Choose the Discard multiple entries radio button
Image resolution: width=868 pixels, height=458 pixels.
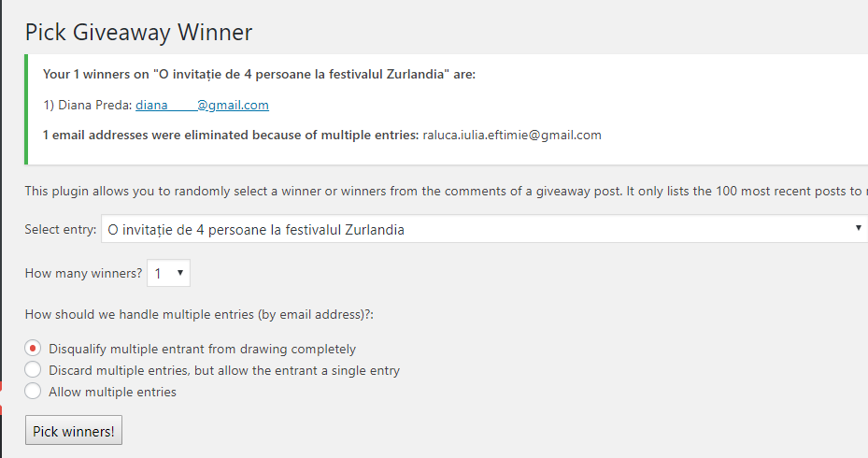[x=33, y=370]
